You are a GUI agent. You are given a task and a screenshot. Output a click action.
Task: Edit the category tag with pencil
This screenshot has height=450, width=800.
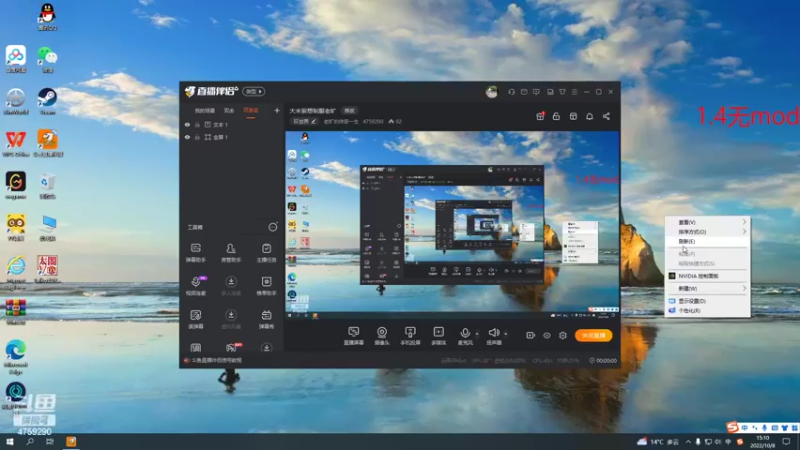coord(305,121)
